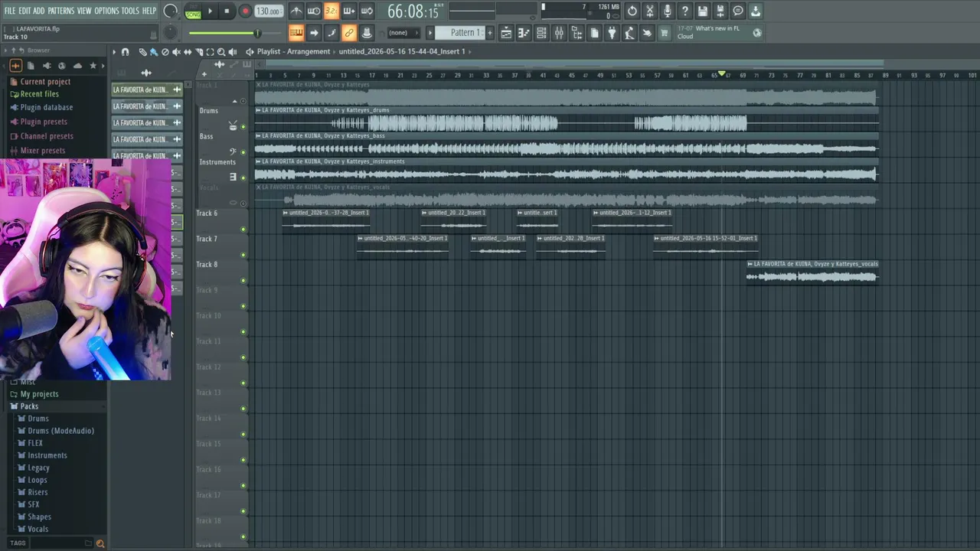980x551 pixels.
Task: Click the red Record button
Action: coord(245,11)
